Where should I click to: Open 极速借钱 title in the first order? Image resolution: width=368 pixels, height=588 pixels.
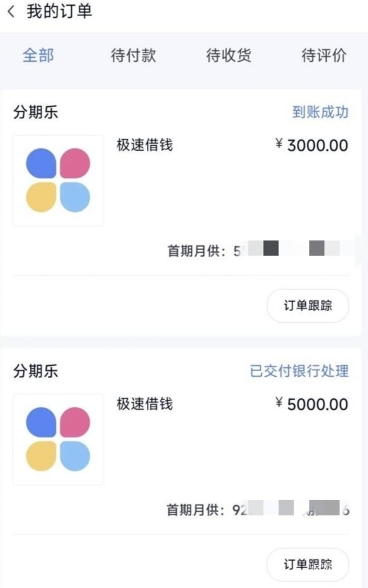tap(144, 144)
